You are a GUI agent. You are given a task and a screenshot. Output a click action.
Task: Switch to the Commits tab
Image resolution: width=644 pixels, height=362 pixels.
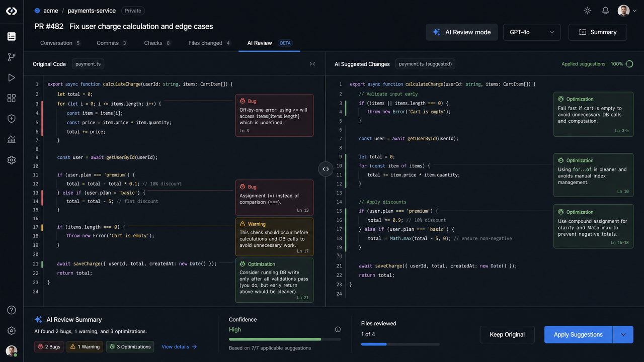coord(112,43)
